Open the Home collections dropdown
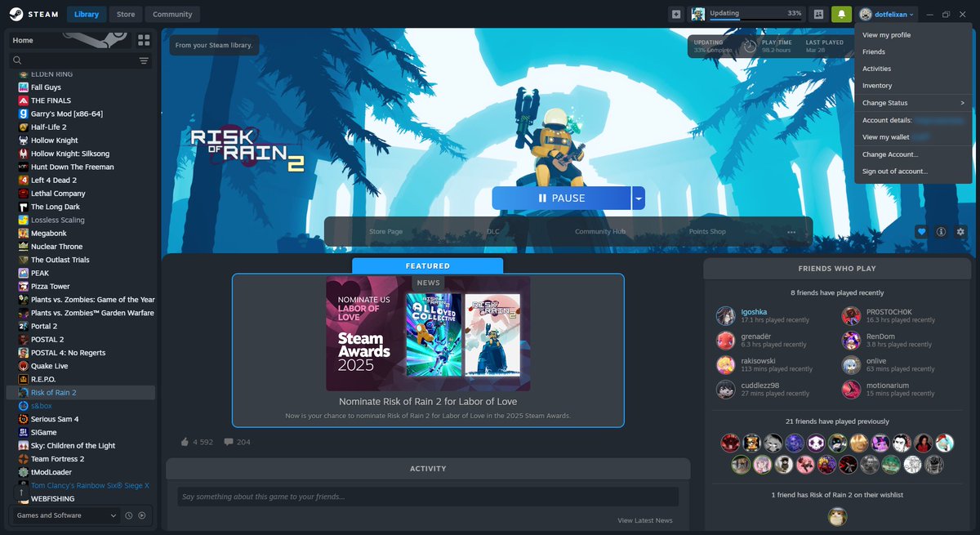The width and height of the screenshot is (980, 535). click(x=69, y=40)
